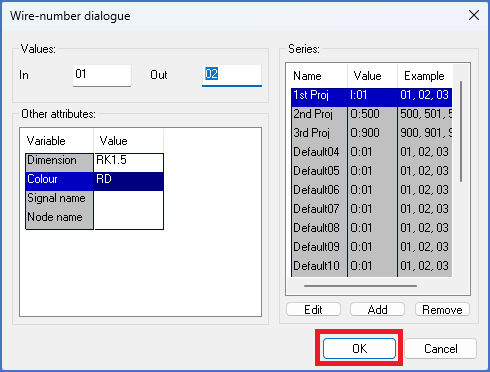Select the Default07 series row
This screenshot has height=372, width=490.
coord(371,212)
